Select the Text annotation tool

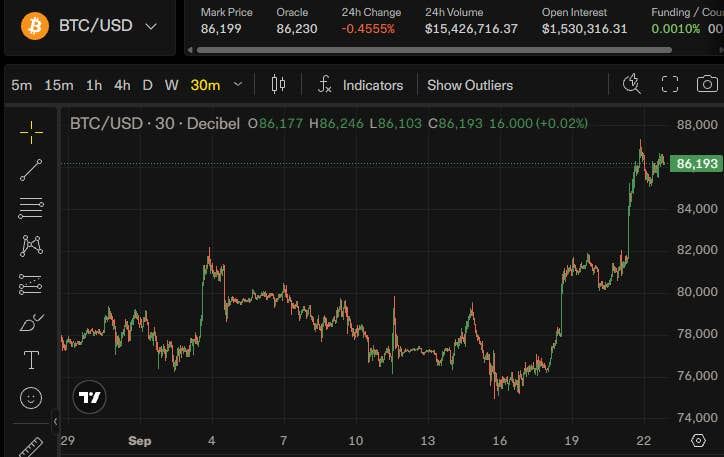pyautogui.click(x=31, y=360)
